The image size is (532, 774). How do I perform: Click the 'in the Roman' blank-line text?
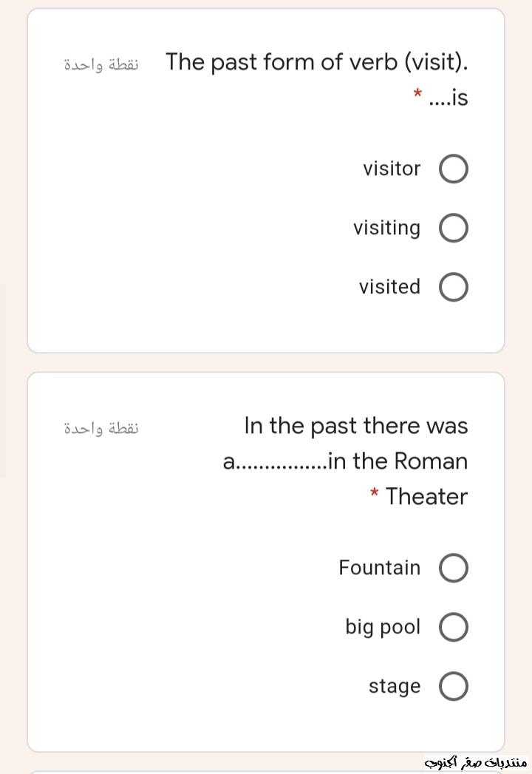pos(345,461)
